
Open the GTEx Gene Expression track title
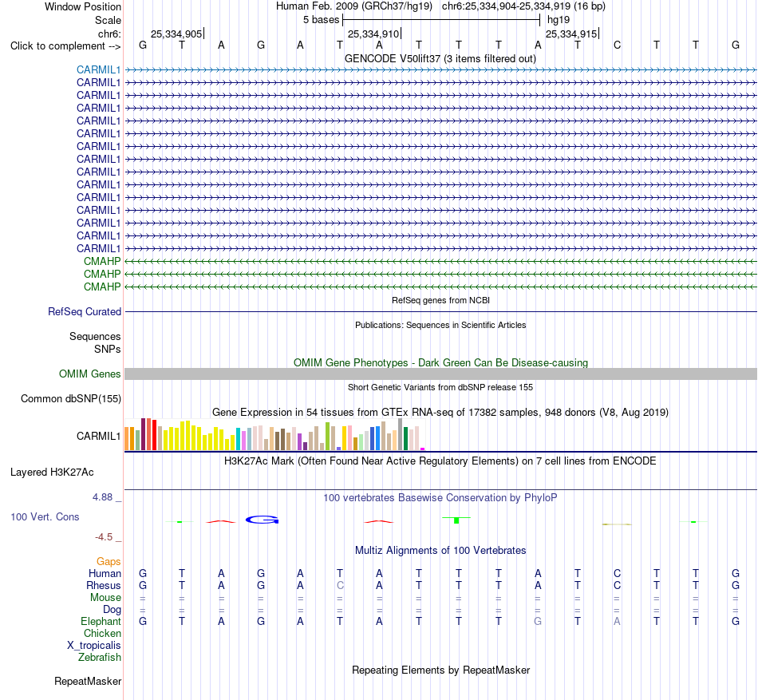point(440,413)
